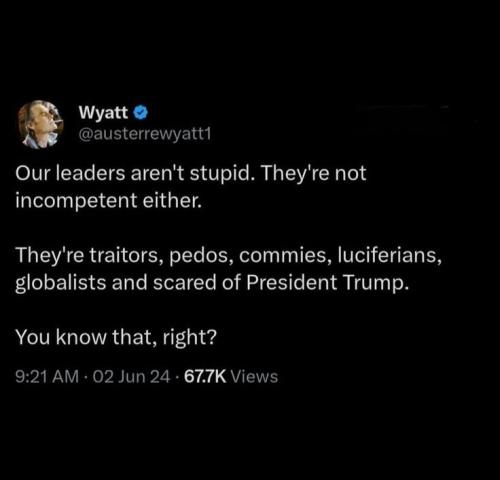Select the word 'commies' in the post
The width and height of the screenshot is (500, 480).
285,256
